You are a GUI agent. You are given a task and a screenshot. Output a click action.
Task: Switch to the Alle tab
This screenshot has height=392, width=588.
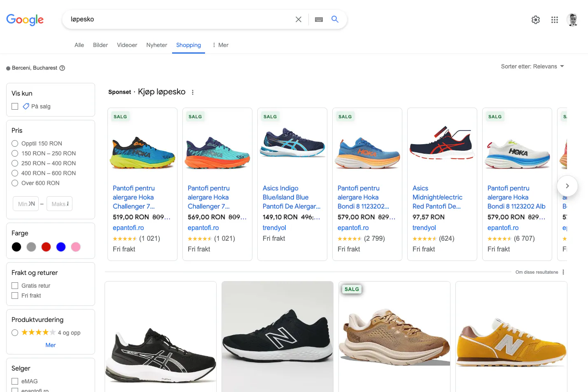[x=79, y=45]
